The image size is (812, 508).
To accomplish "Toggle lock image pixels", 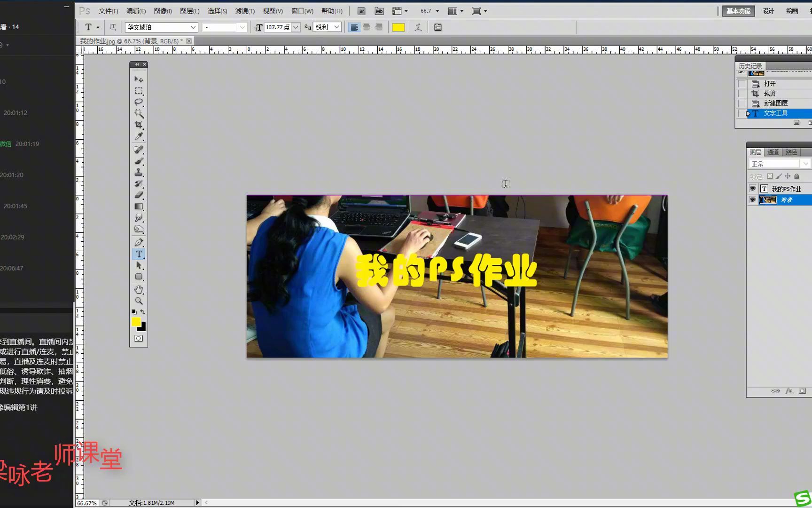I will pos(779,176).
